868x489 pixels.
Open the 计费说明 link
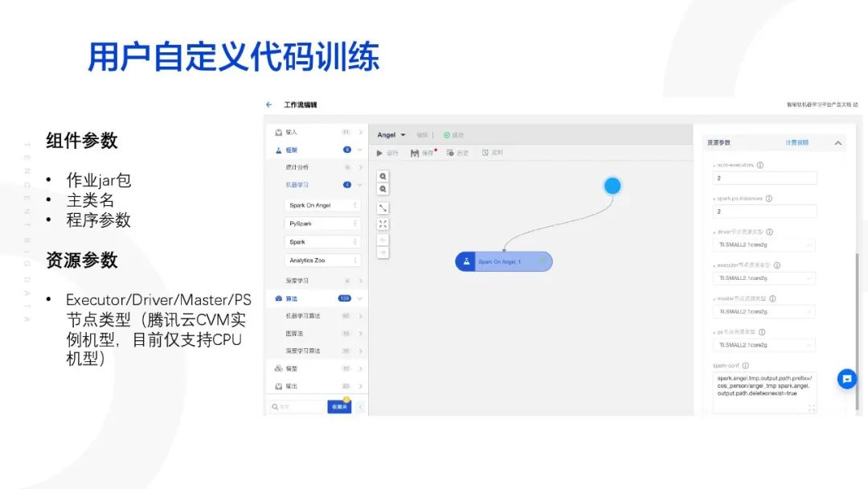[x=796, y=143]
